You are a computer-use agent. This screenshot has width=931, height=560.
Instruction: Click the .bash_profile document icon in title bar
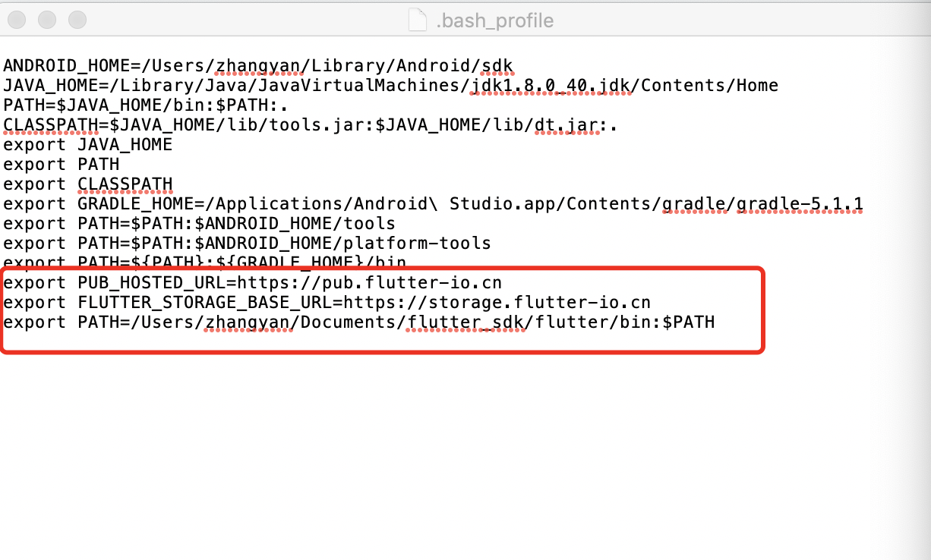(418, 20)
